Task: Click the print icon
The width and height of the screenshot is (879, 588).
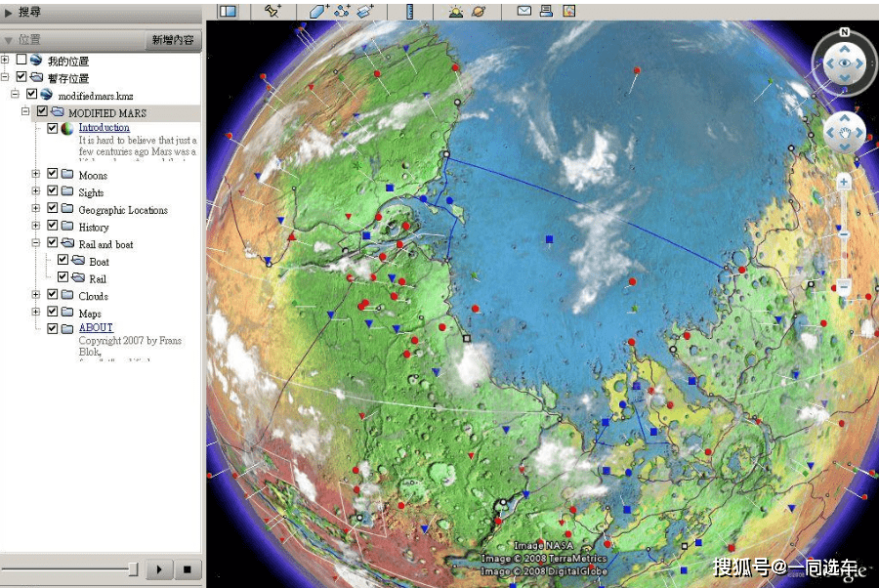Action: point(547,11)
